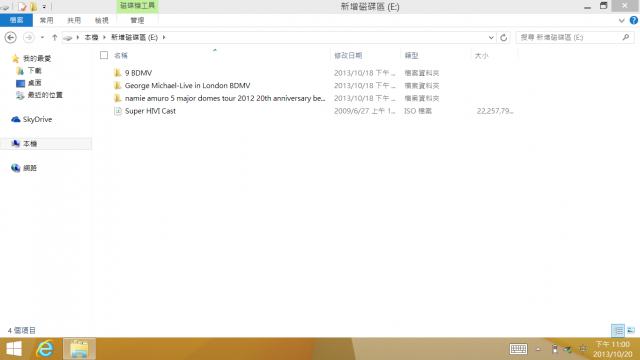The image size is (640, 360).
Task: Click the 2009/6/27 date cell
Action: point(364,111)
